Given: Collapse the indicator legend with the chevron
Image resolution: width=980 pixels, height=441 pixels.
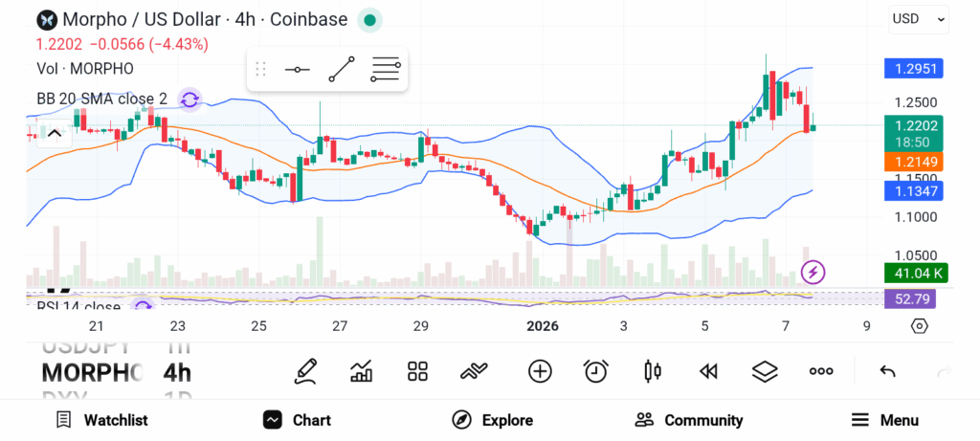Looking at the screenshot, I should click(55, 133).
